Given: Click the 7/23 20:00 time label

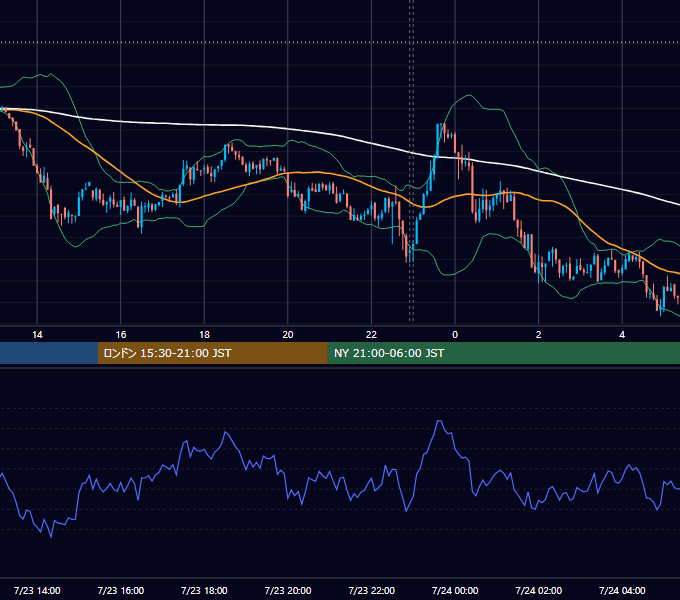Looking at the screenshot, I should point(288,590).
